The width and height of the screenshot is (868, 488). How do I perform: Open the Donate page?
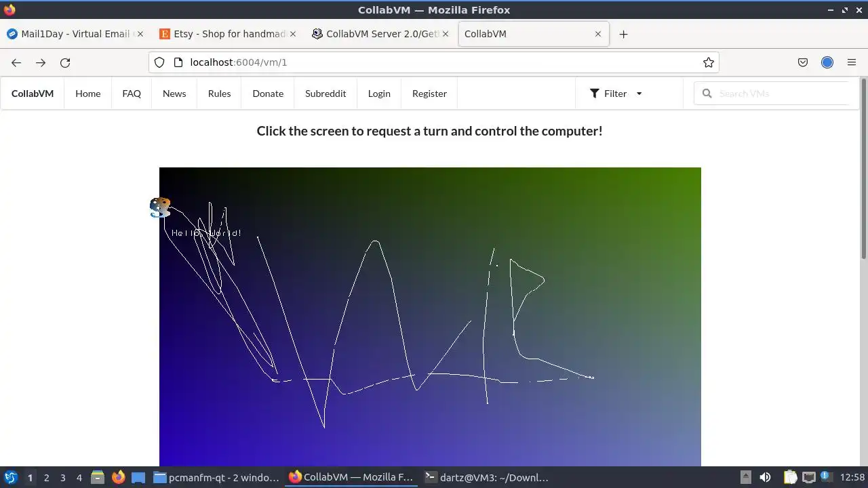[x=268, y=94]
